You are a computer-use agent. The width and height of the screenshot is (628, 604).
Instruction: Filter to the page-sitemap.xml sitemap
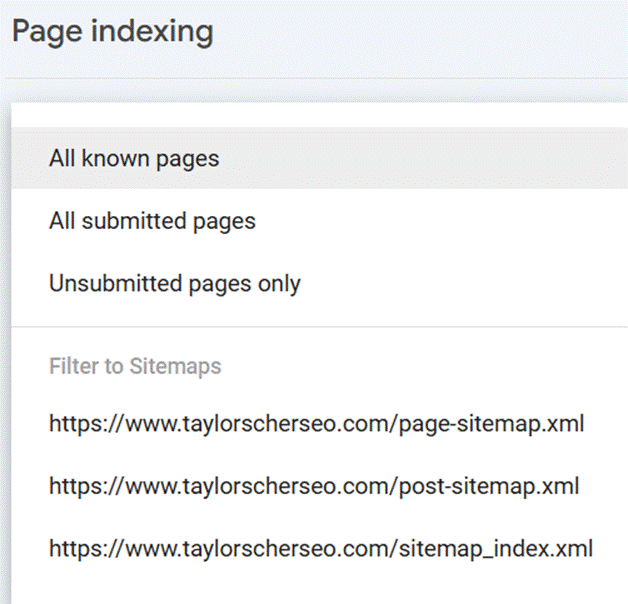coord(320,424)
